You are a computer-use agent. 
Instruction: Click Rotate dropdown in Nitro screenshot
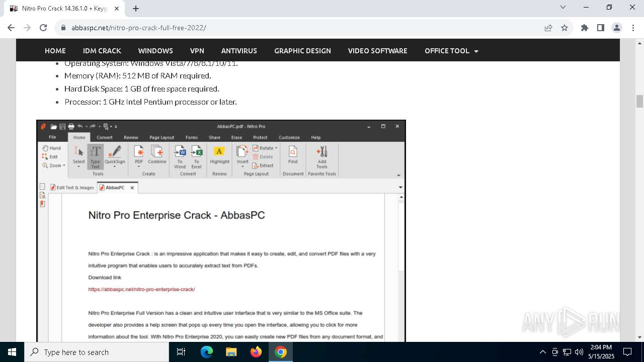coord(265,148)
